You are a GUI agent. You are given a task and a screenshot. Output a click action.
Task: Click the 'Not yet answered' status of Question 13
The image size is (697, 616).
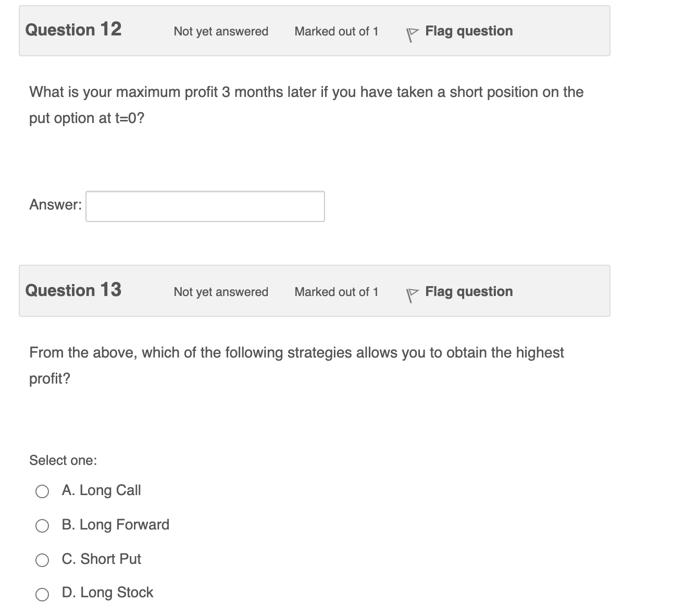coord(220,292)
